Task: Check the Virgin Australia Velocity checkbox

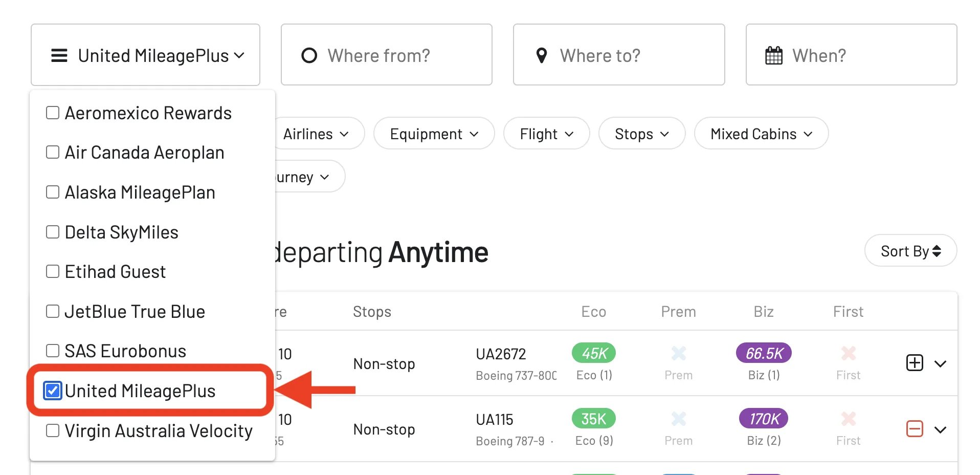Action: pos(53,430)
